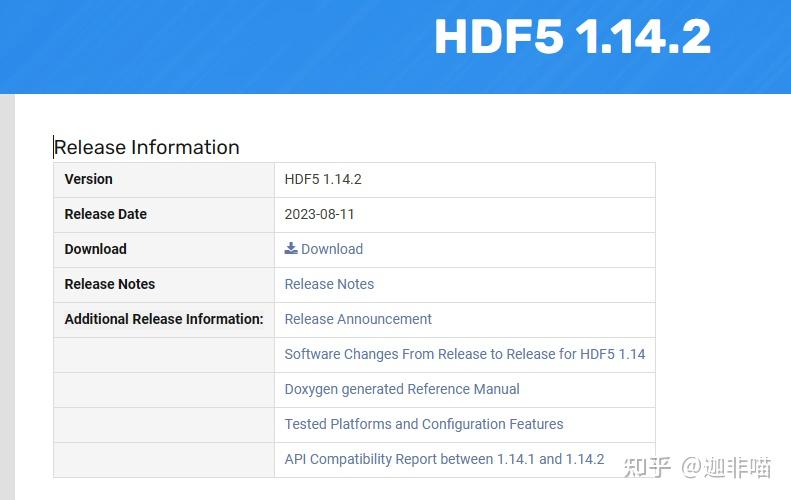
Task: Click the HDF5 1.14.2 banner title
Action: (573, 36)
